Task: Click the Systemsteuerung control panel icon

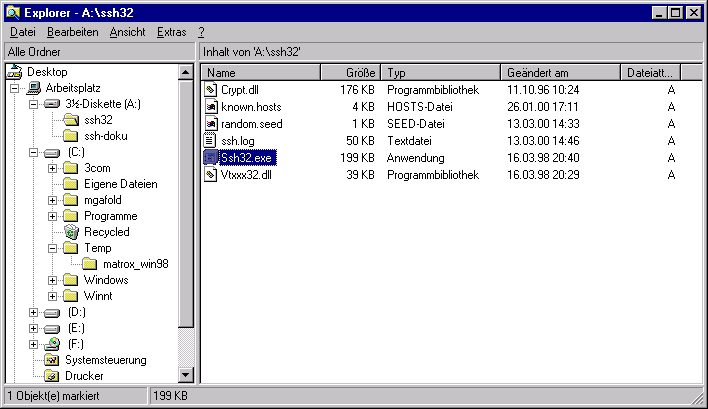Action: click(x=53, y=360)
